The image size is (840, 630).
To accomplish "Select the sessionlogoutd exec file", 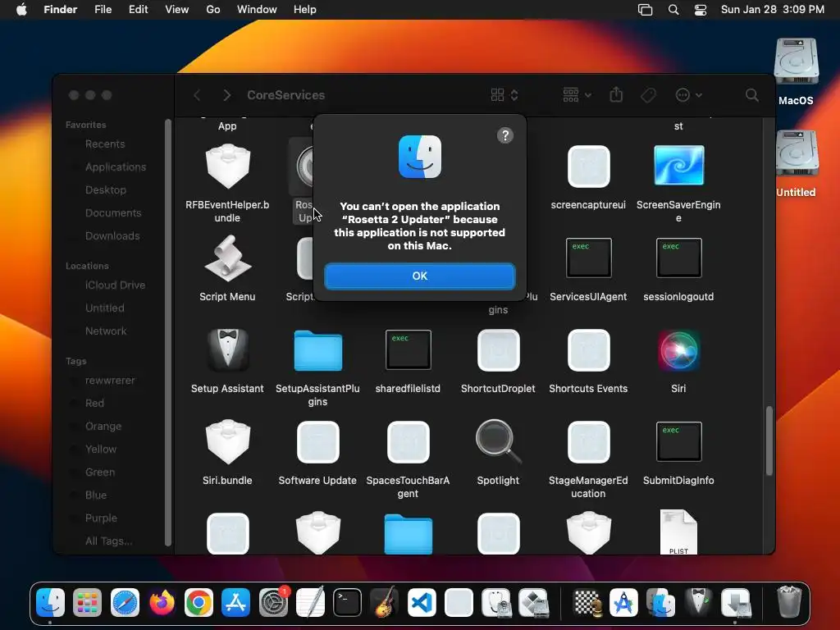I will click(x=678, y=258).
